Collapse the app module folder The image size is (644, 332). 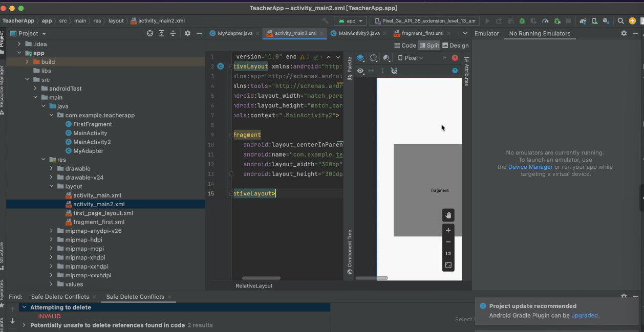click(x=19, y=53)
